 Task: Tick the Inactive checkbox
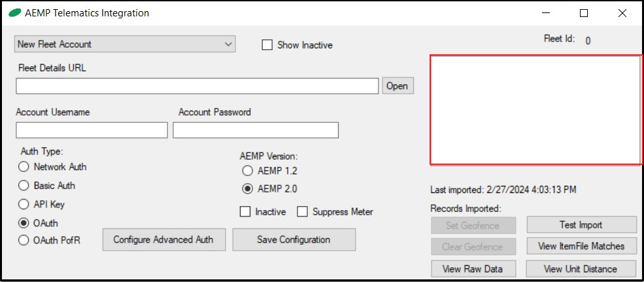(245, 212)
